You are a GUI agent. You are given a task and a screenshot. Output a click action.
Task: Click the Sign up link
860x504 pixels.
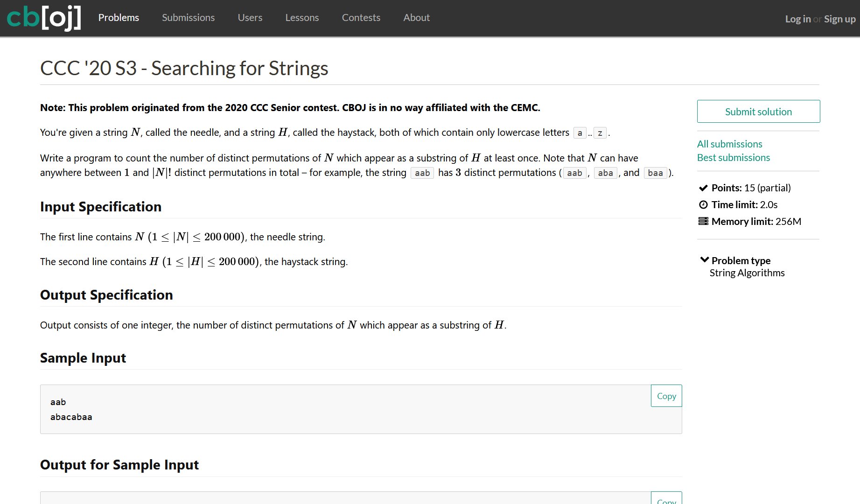coord(839,19)
